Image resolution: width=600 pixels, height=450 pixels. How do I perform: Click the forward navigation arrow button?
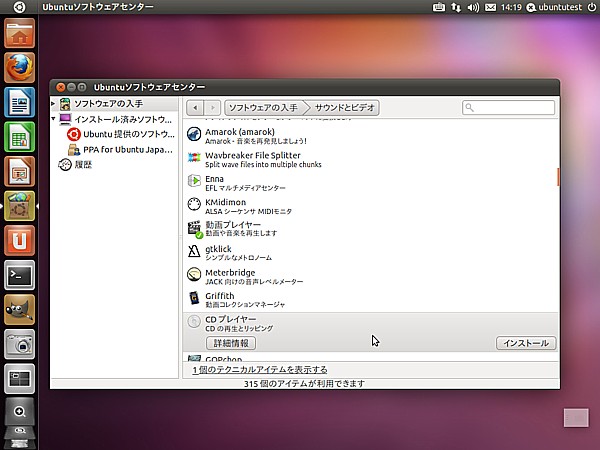tap(213, 108)
